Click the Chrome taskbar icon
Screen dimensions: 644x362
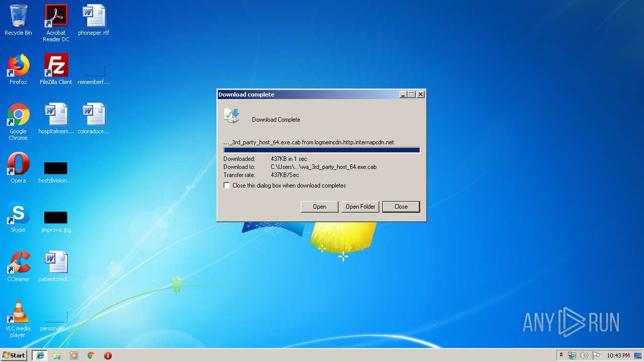click(91, 355)
